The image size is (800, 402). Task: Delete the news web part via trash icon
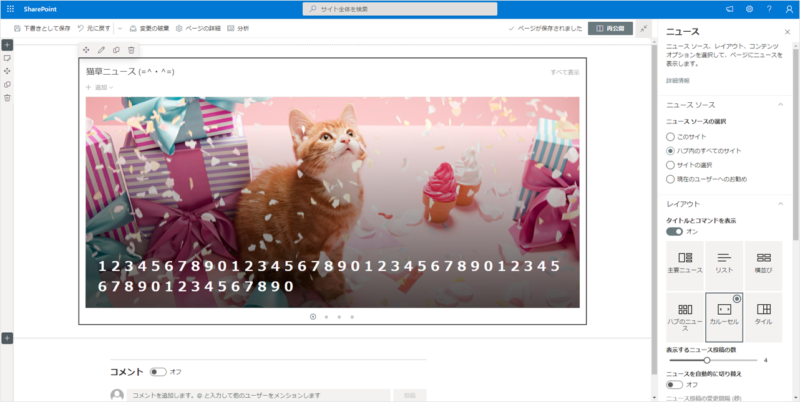coord(131,50)
